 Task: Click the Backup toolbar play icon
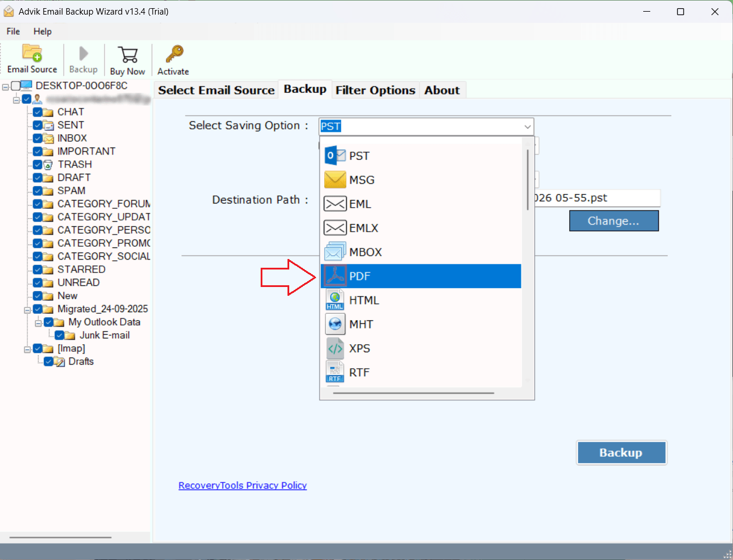pos(83,54)
